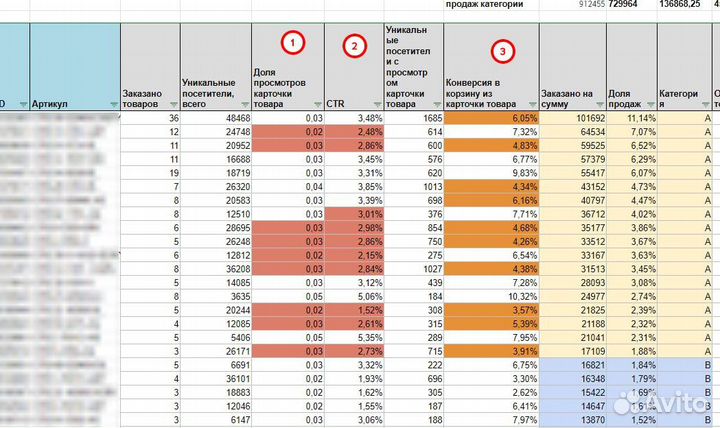Select red-highlighted CTR cell 2,48%
The width and height of the screenshot is (720, 428).
(x=354, y=132)
